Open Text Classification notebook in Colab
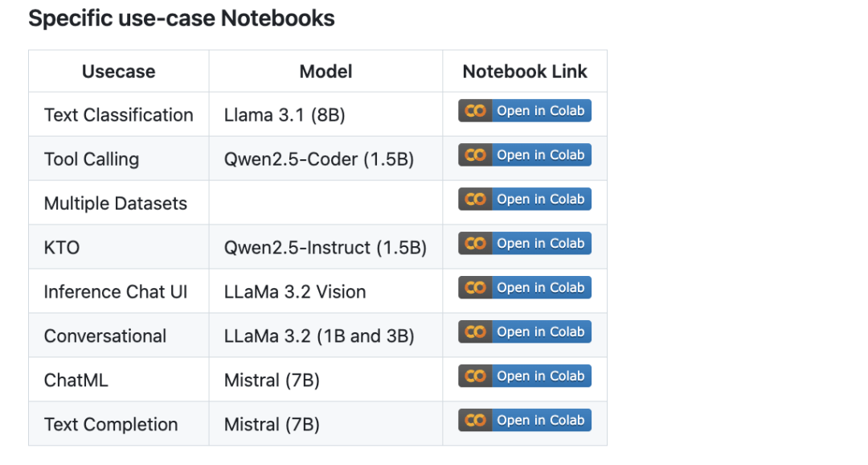The width and height of the screenshot is (868, 465). [525, 111]
